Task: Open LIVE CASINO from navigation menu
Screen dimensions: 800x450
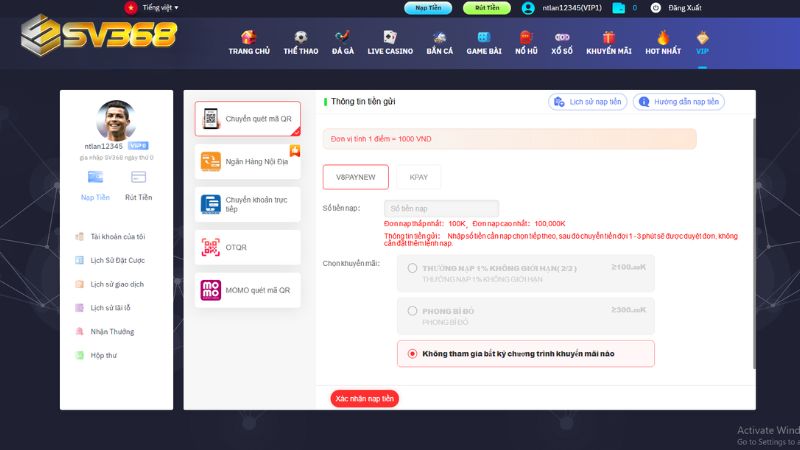Action: pyautogui.click(x=388, y=42)
